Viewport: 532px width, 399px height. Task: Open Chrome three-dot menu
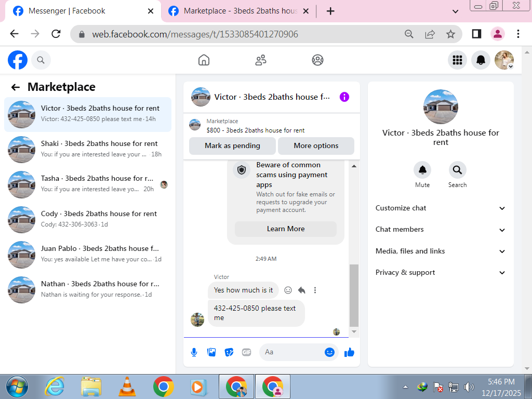tap(518, 34)
